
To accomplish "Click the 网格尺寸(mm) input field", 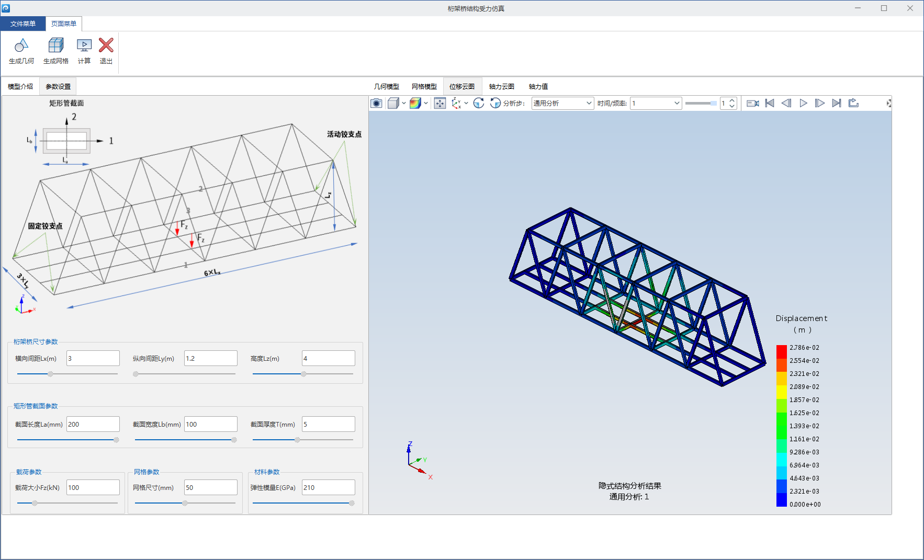I will (x=211, y=487).
